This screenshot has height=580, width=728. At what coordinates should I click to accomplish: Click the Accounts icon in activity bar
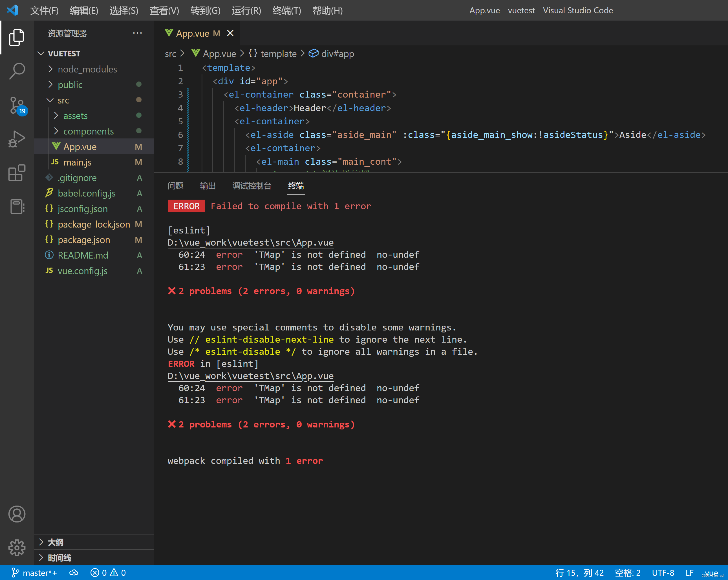tap(17, 514)
